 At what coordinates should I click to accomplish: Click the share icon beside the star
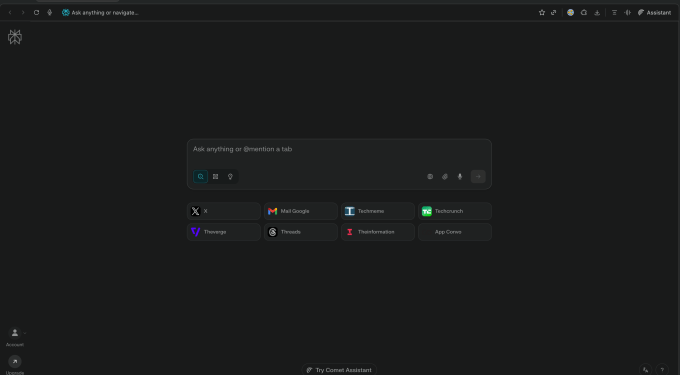coord(554,13)
